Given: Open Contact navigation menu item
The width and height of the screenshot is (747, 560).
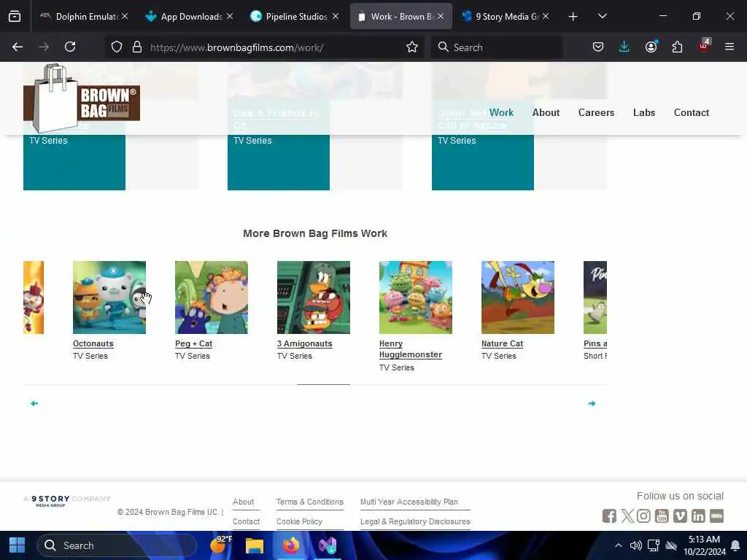Looking at the screenshot, I should point(692,112).
